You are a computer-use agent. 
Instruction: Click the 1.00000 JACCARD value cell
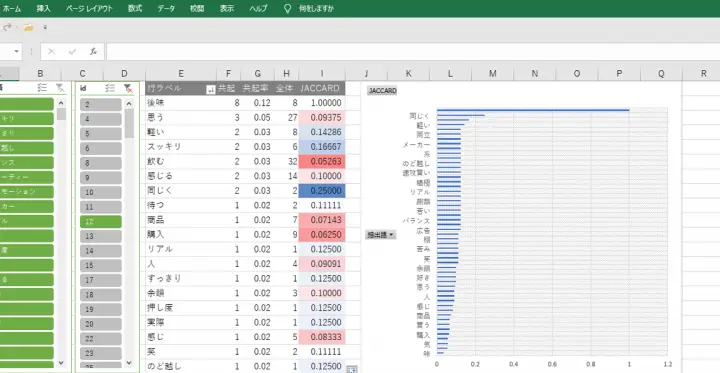click(x=322, y=103)
